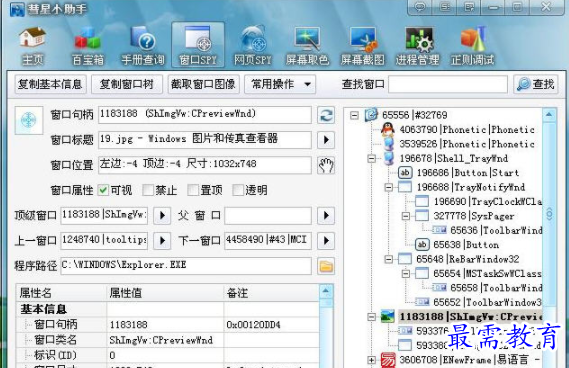Click the hand icon beside 窗口位置

click(326, 165)
